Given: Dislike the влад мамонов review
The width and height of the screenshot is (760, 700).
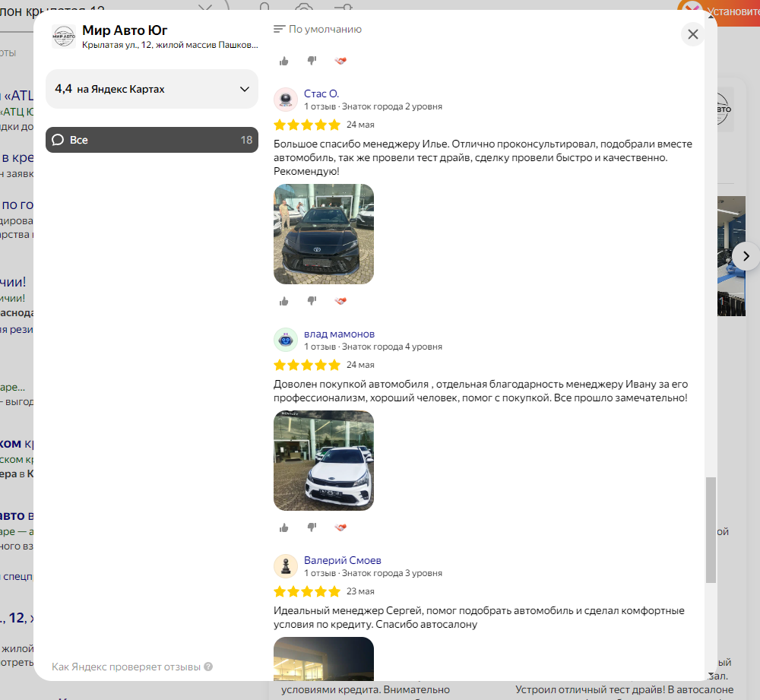Looking at the screenshot, I should tap(312, 527).
